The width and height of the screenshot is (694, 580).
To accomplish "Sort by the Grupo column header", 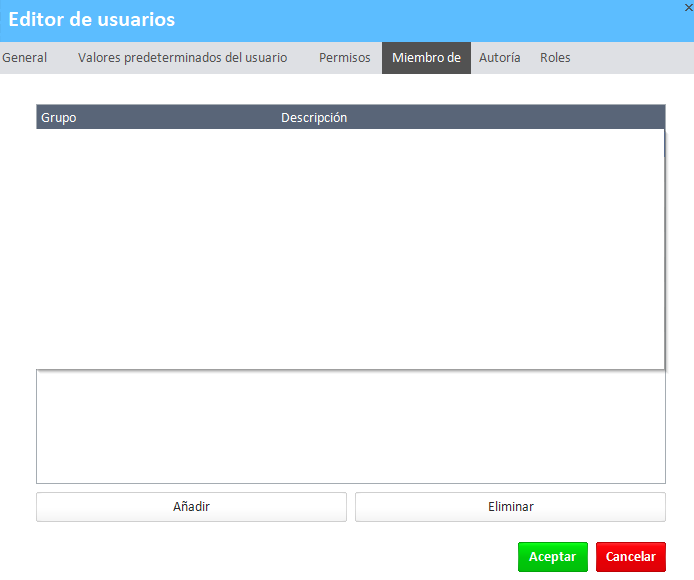I will point(59,118).
